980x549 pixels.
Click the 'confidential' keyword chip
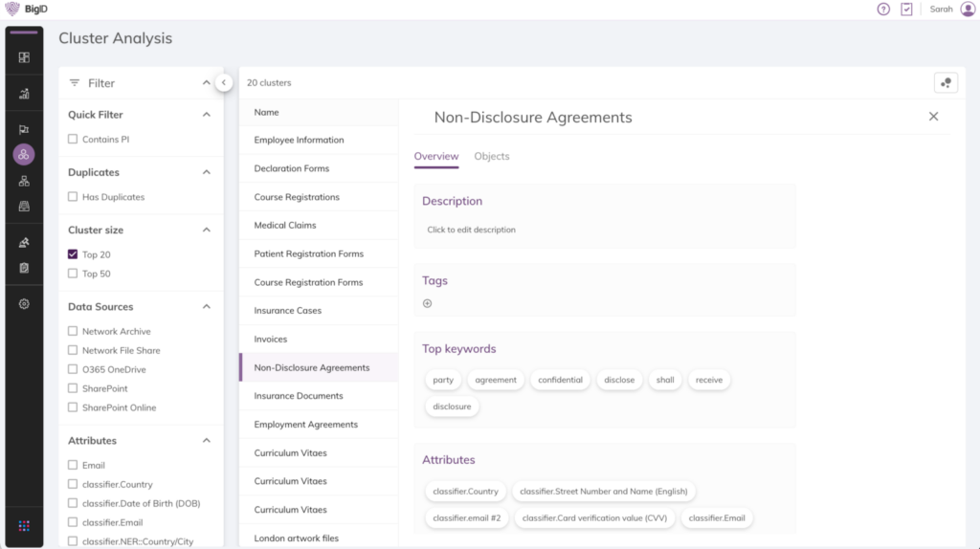(560, 380)
